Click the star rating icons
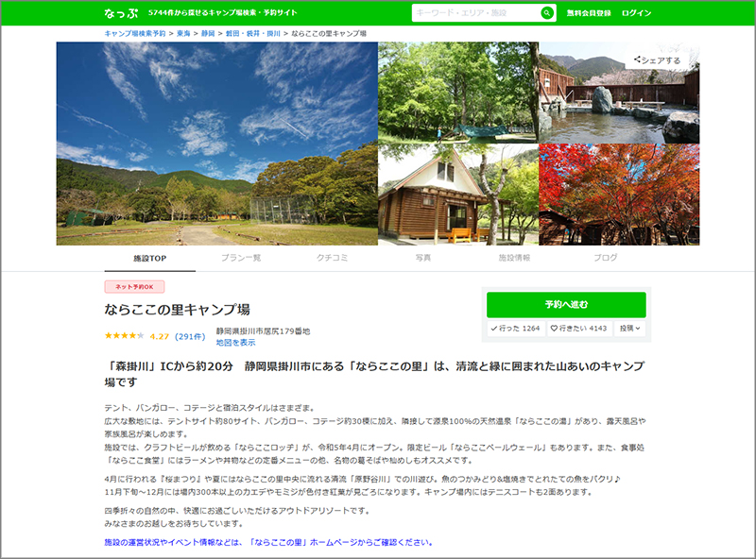This screenshot has height=559, width=756. 125,335
